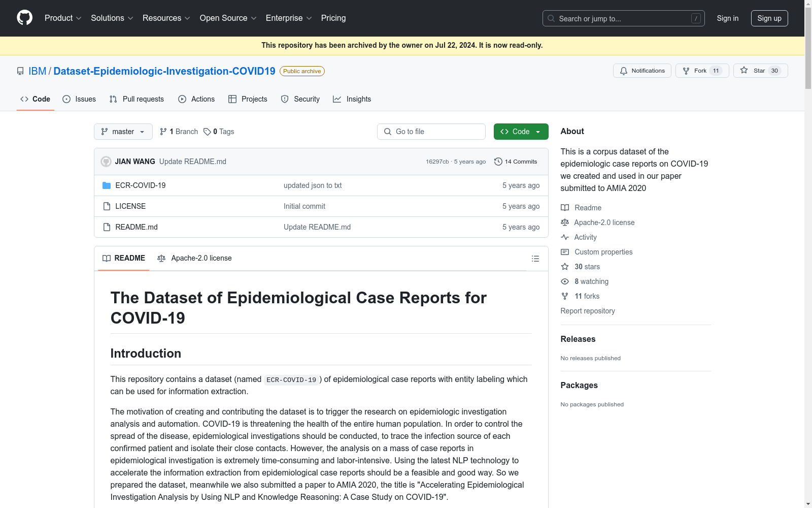812x508 pixels.
Task: Click the watching eye icon
Action: (x=565, y=281)
